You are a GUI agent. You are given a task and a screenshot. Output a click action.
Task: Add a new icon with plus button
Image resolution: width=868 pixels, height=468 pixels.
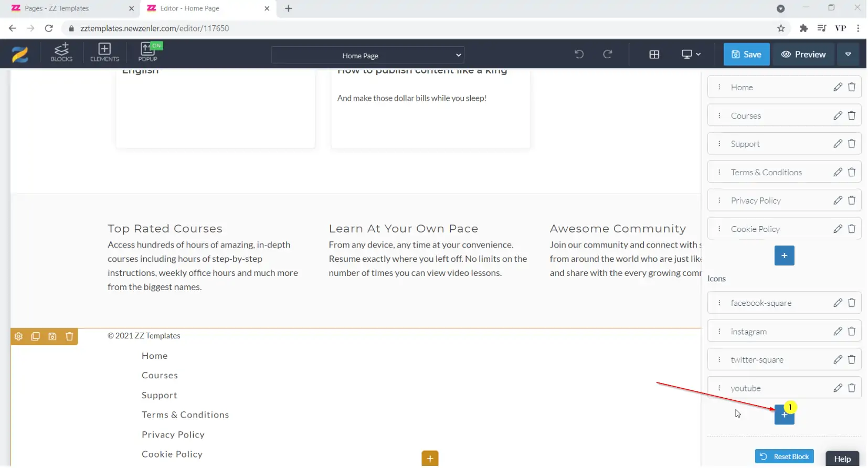[x=784, y=416]
